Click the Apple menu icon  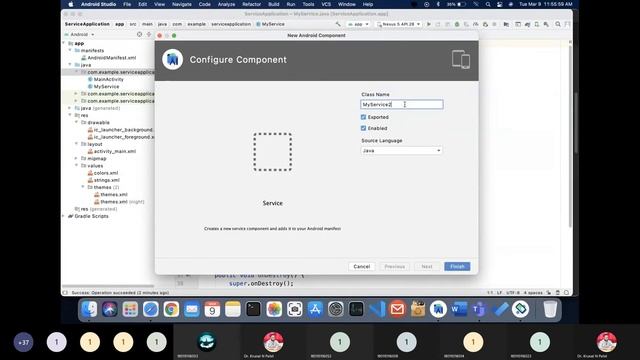pyautogui.click(x=70, y=4)
